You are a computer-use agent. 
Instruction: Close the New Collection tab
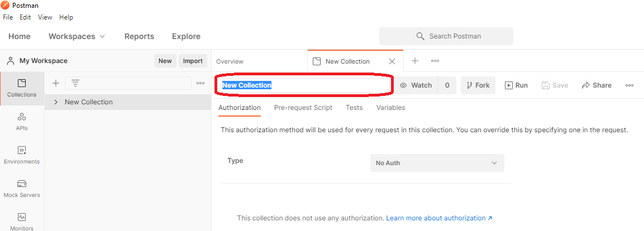point(392,61)
